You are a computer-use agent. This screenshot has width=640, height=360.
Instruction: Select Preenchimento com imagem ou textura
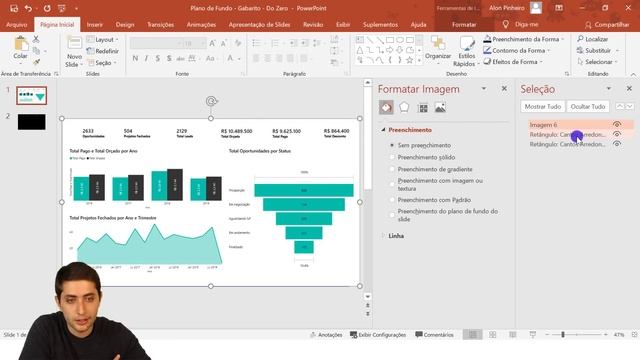[392, 184]
